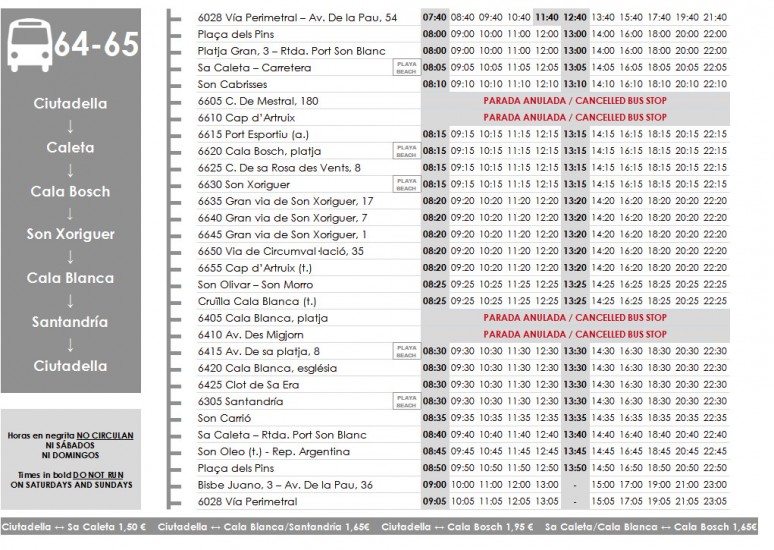Screen dimensions: 774x550
Task: Select stop 6655 Cap d'Artruix (t.)
Action: point(255,268)
